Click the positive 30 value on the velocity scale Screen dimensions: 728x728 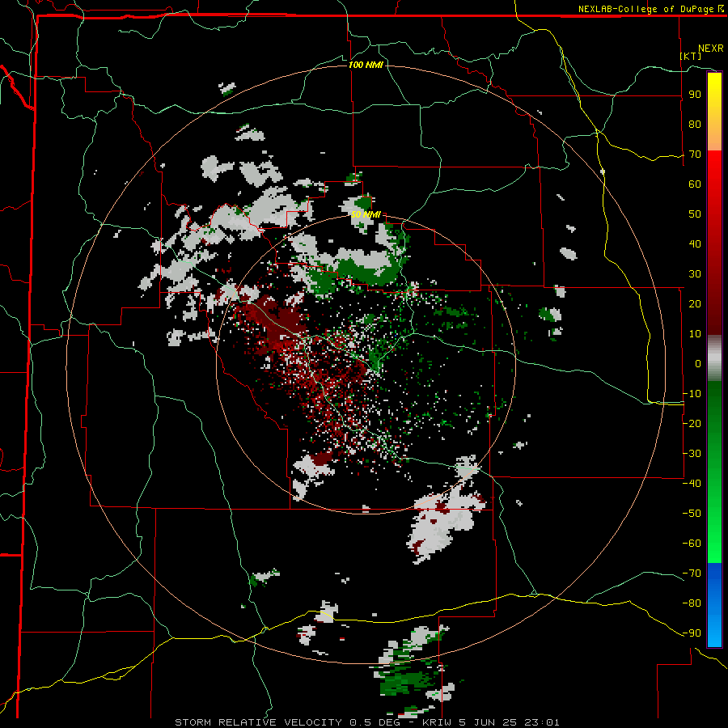point(695,274)
